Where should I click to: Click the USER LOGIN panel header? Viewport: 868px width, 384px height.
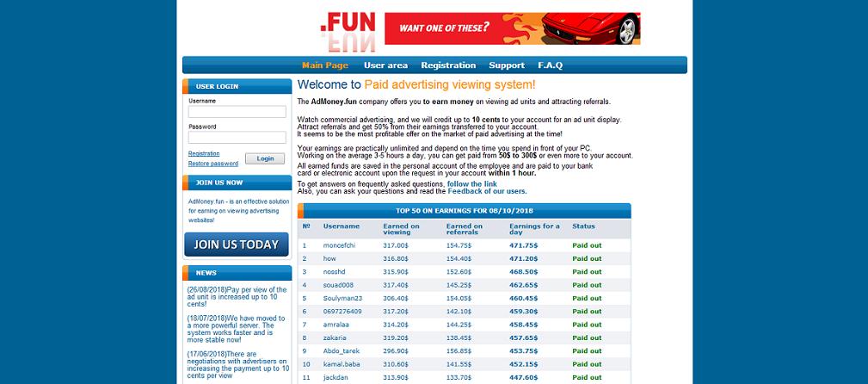point(237,86)
